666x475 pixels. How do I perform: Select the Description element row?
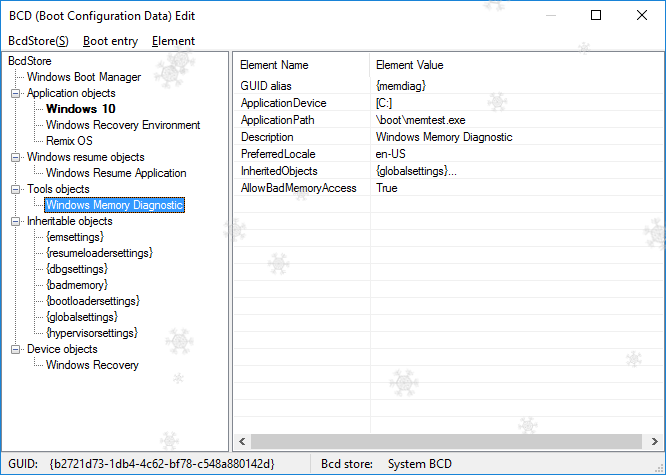pos(446,137)
